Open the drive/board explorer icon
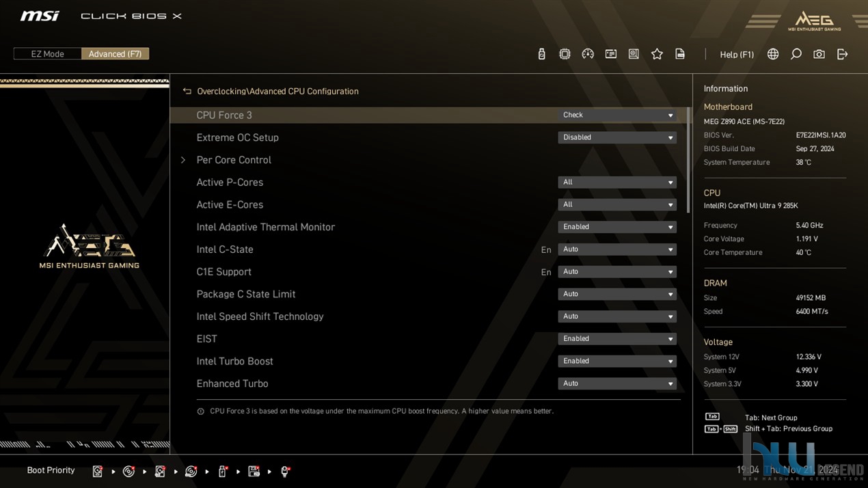This screenshot has height=488, width=868. (x=634, y=54)
